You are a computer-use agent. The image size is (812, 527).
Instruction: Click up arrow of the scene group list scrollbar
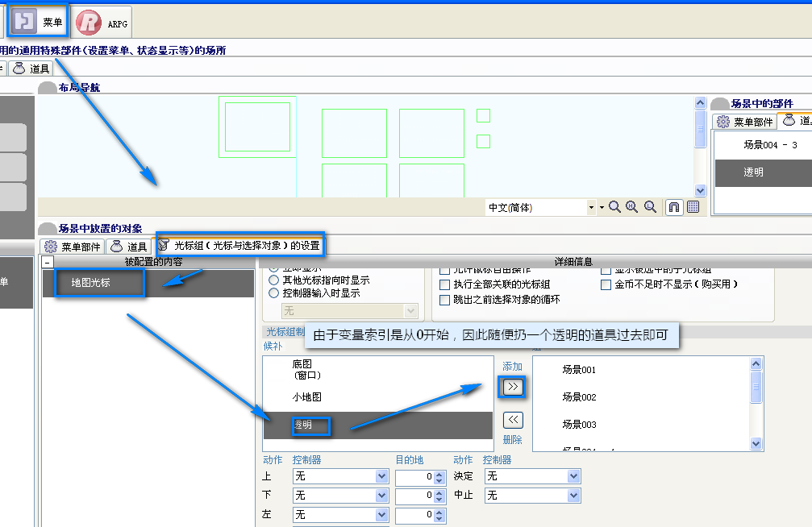point(756,364)
